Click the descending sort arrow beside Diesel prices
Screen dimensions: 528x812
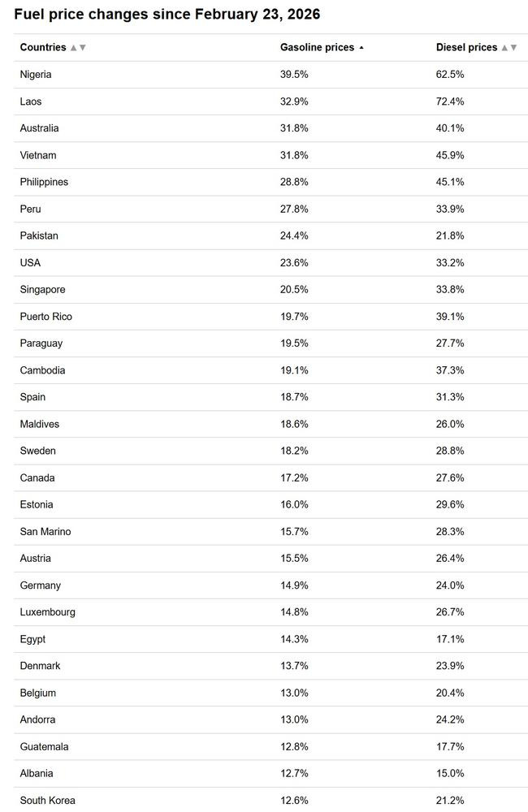(x=513, y=47)
